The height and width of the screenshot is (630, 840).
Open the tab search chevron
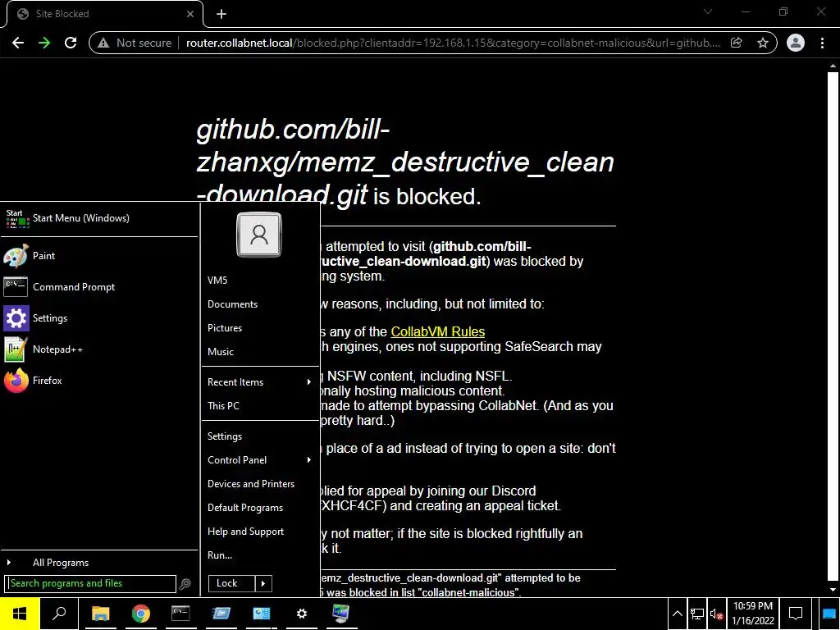(708, 11)
